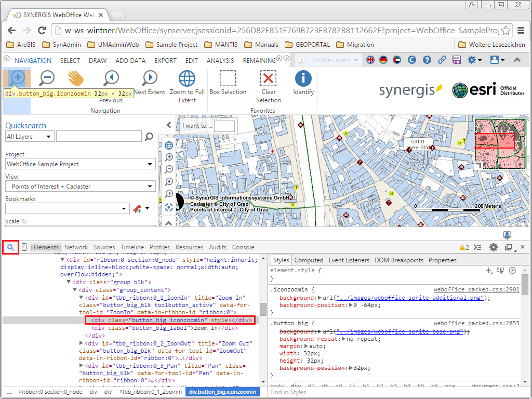
Task: Open the Project dropdown
Action: click(x=80, y=164)
